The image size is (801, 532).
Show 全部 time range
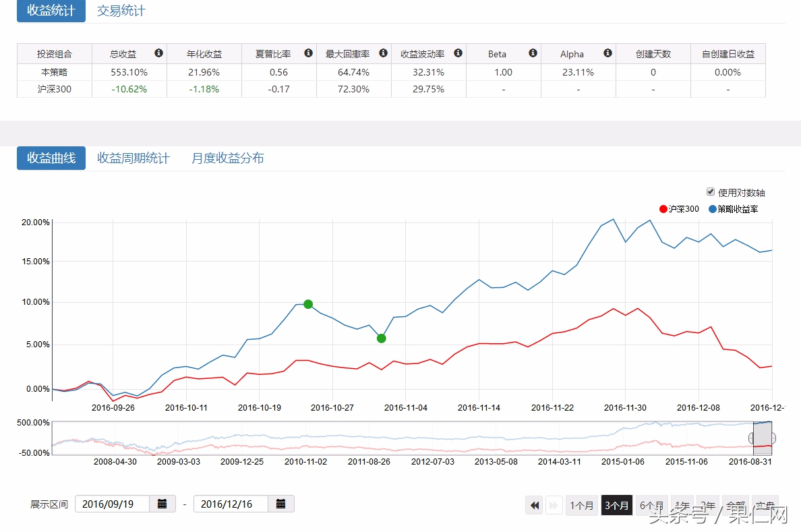pos(736,506)
